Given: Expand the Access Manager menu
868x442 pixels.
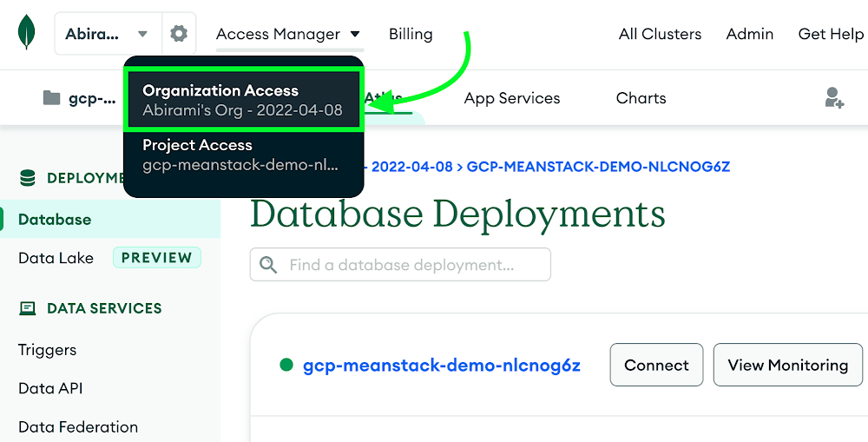Looking at the screenshot, I should tap(288, 35).
